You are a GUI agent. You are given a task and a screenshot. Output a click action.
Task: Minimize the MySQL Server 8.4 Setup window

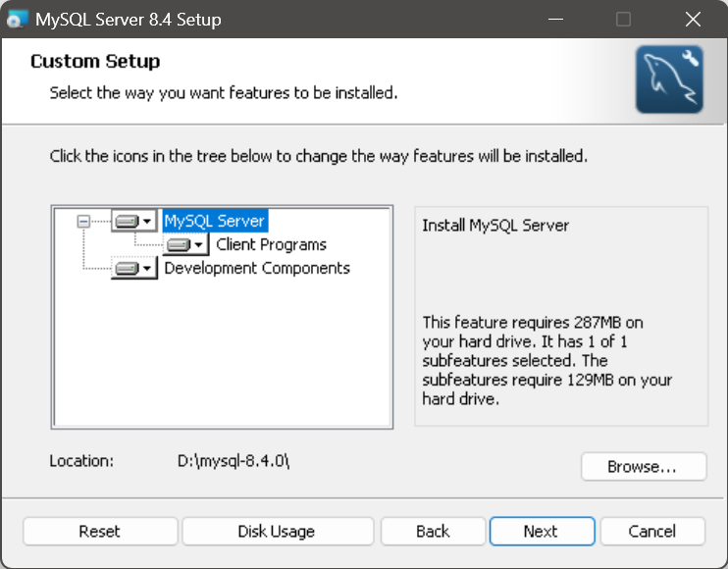tap(555, 20)
